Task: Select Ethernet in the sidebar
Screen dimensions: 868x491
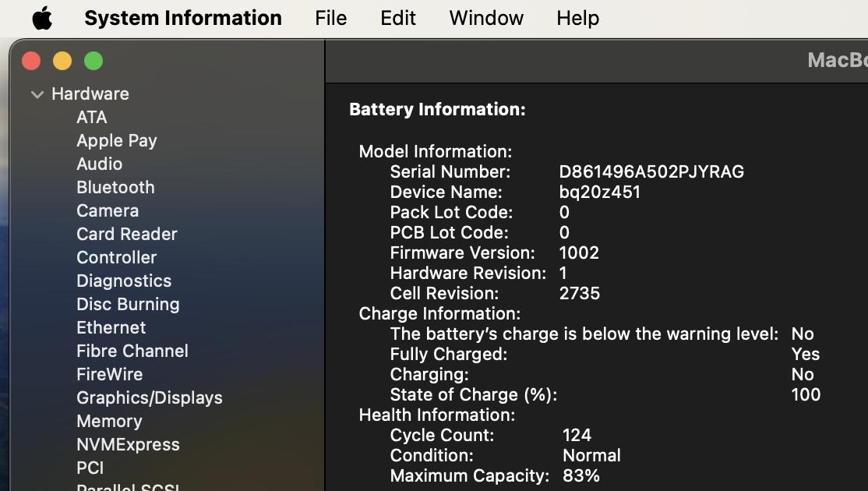Action: tap(111, 327)
